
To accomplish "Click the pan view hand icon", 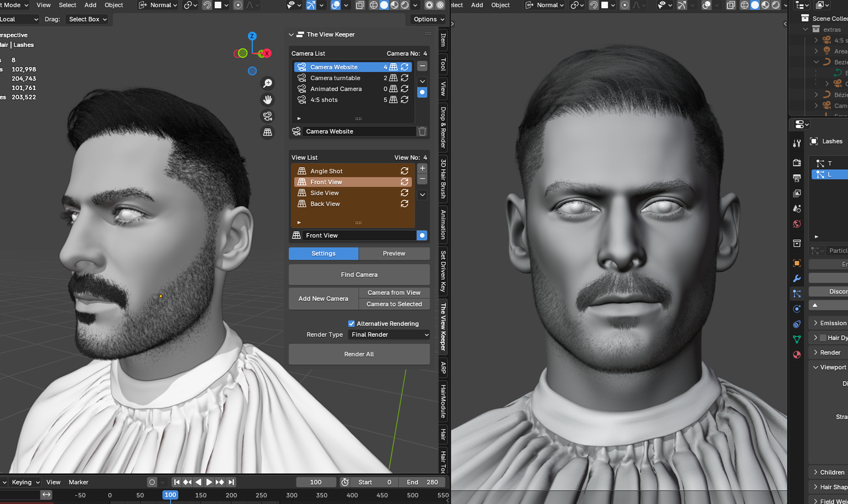I will click(x=268, y=100).
